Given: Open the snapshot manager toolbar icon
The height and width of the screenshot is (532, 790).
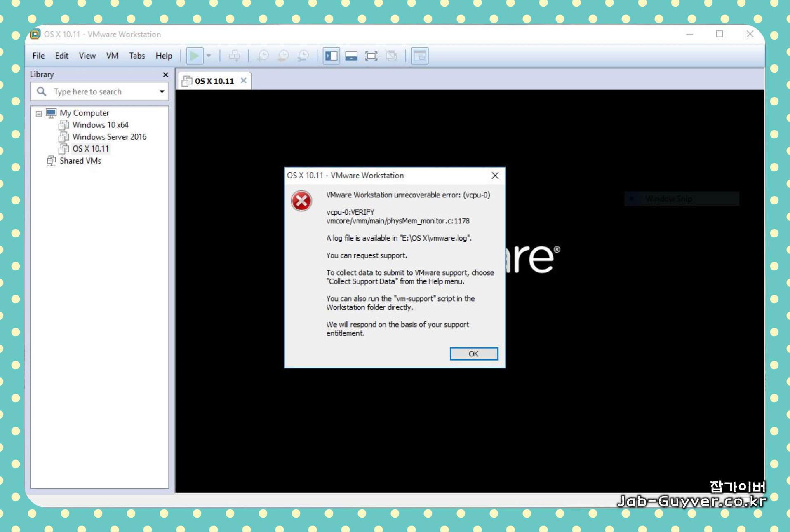Looking at the screenshot, I should pos(303,56).
